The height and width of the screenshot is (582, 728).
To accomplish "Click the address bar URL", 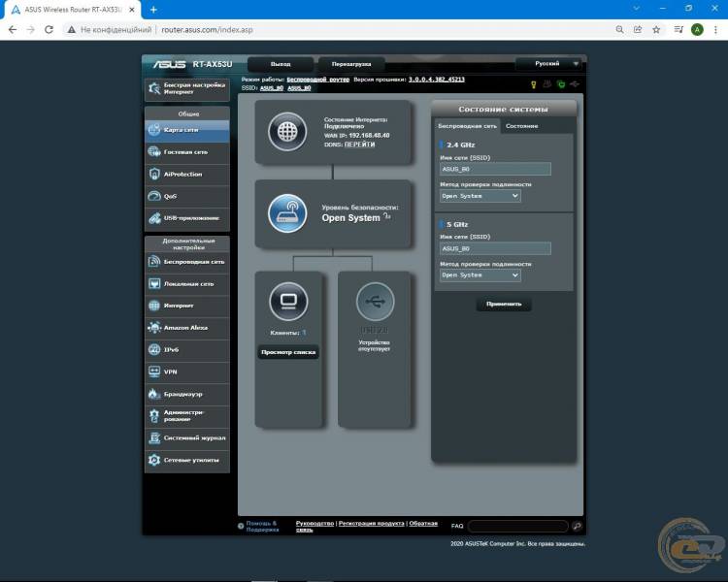I will coord(207,30).
